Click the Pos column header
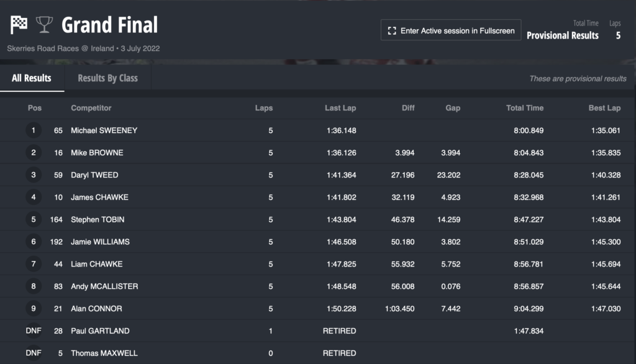Viewport: 636px width, 364px height. point(35,108)
